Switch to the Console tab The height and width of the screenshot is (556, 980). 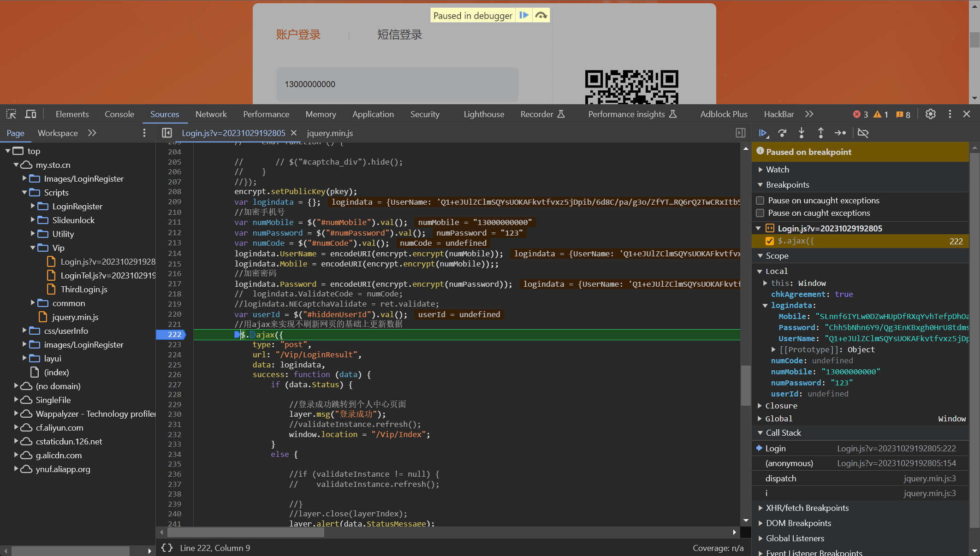119,114
